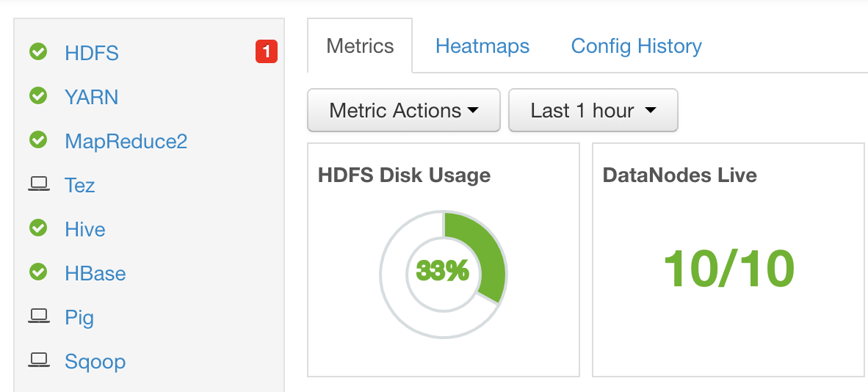Open the HDFS service link
868x392 pixels.
pos(92,53)
